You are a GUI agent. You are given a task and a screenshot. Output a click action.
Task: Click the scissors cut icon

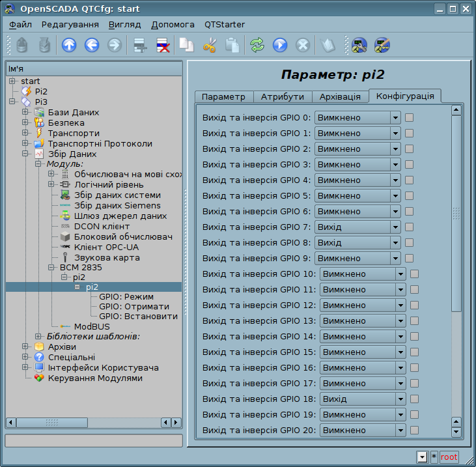pyautogui.click(x=210, y=45)
